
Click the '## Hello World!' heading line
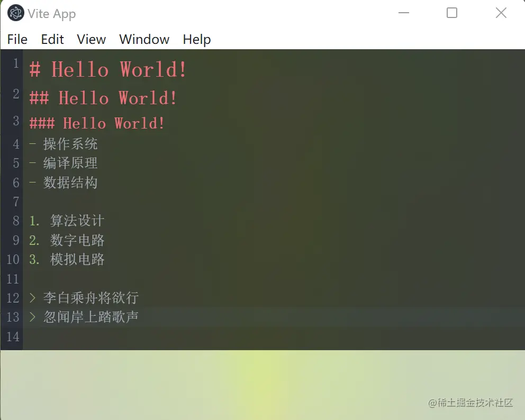coord(103,98)
